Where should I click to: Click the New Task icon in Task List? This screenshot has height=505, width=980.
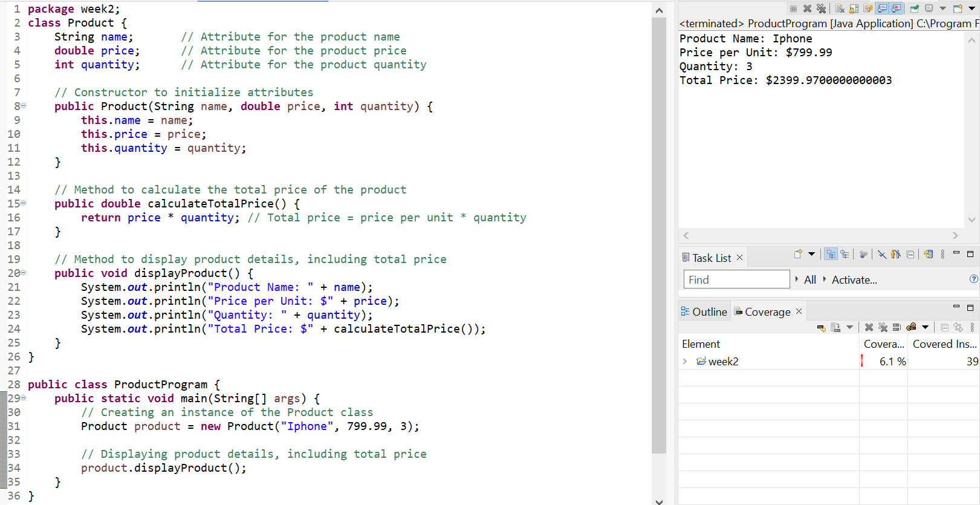[798, 254]
